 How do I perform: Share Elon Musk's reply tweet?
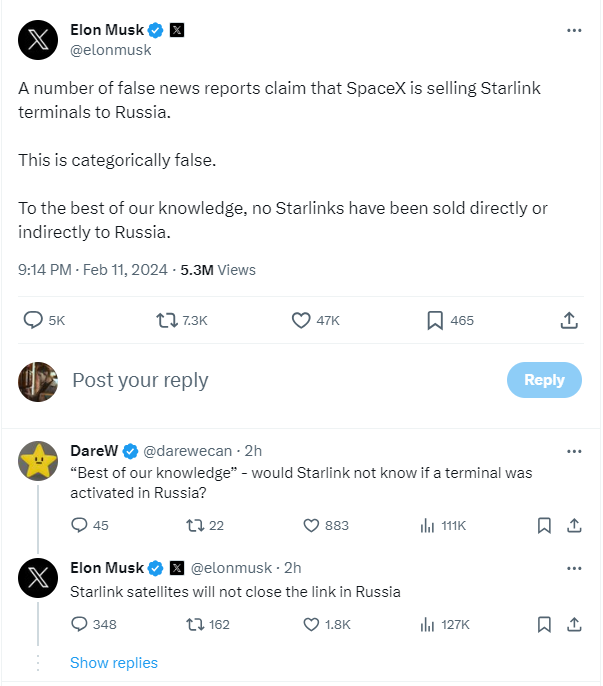pos(575,624)
